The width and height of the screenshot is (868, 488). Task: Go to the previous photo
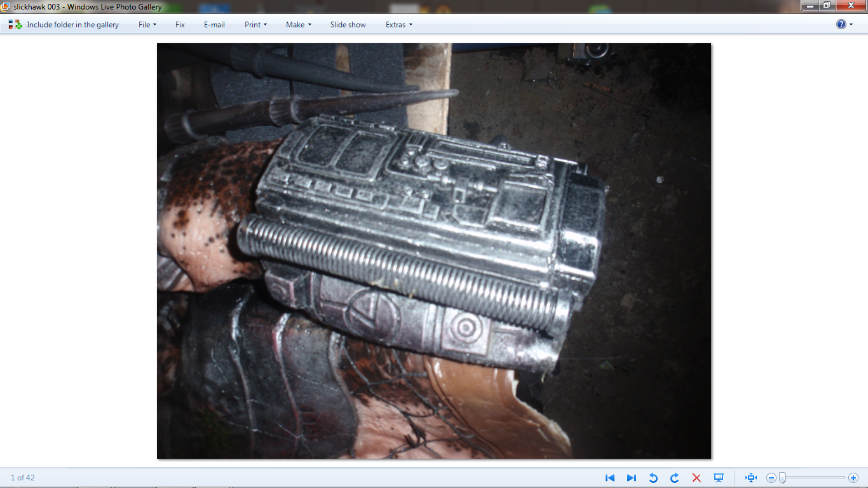coord(610,478)
